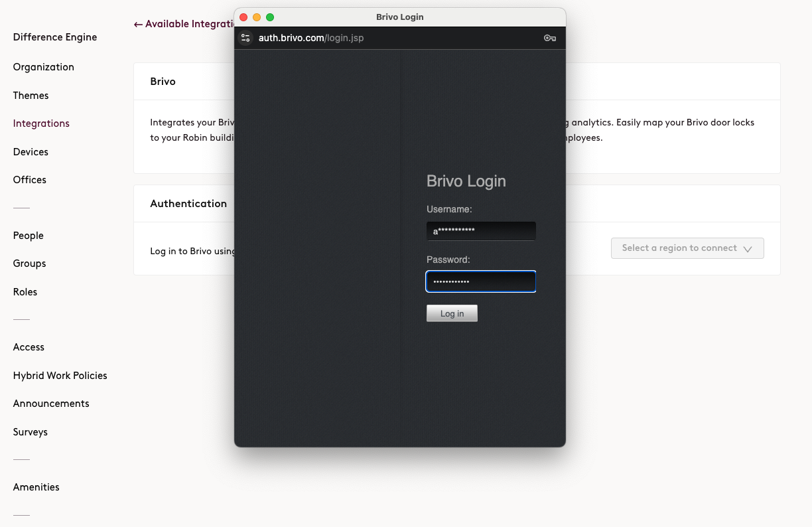Viewport: 812px width, 527px height.
Task: Open Amenities in sidebar
Action: coord(36,487)
